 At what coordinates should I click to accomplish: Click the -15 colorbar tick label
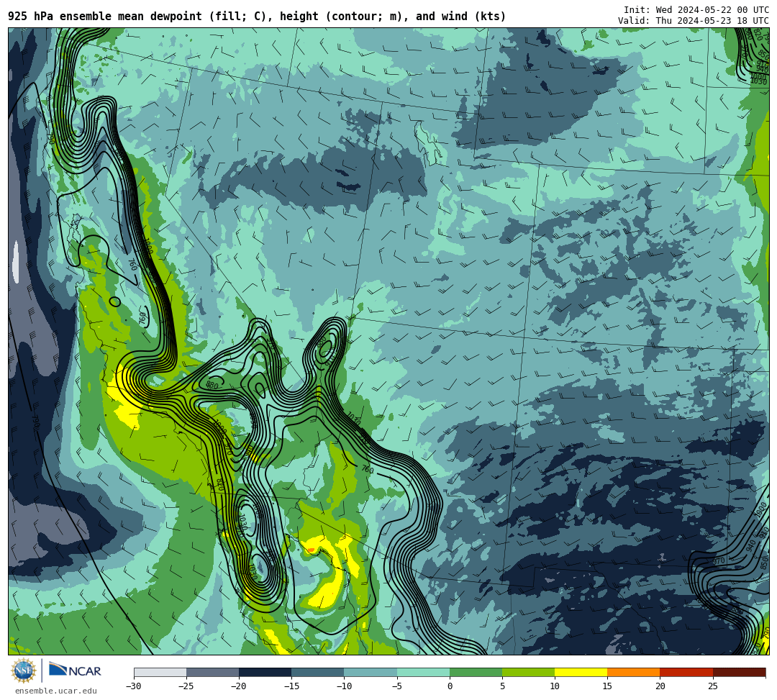coord(291,686)
